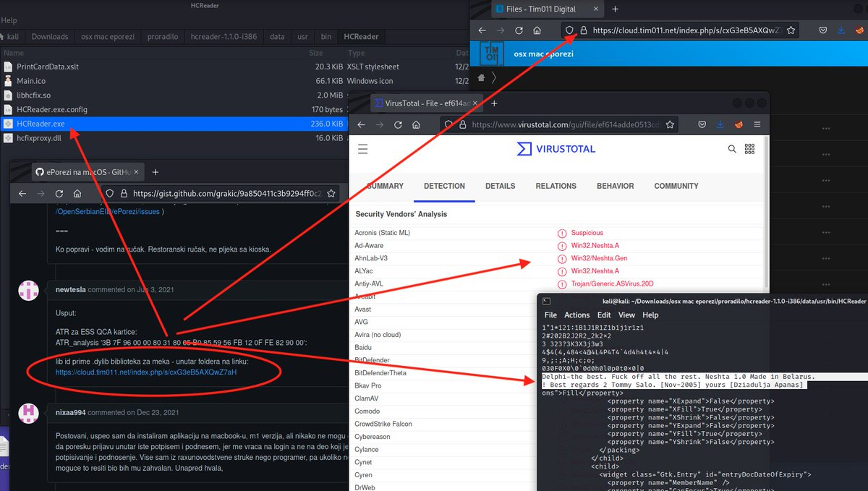This screenshot has width=868, height=491.
Task: Select the libhcfix.so file
Action: click(33, 95)
